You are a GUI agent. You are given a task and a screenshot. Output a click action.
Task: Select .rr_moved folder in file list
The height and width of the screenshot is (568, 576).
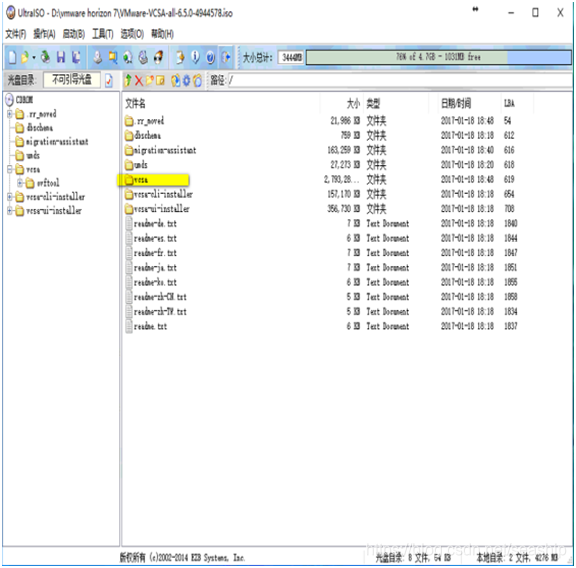(144, 121)
